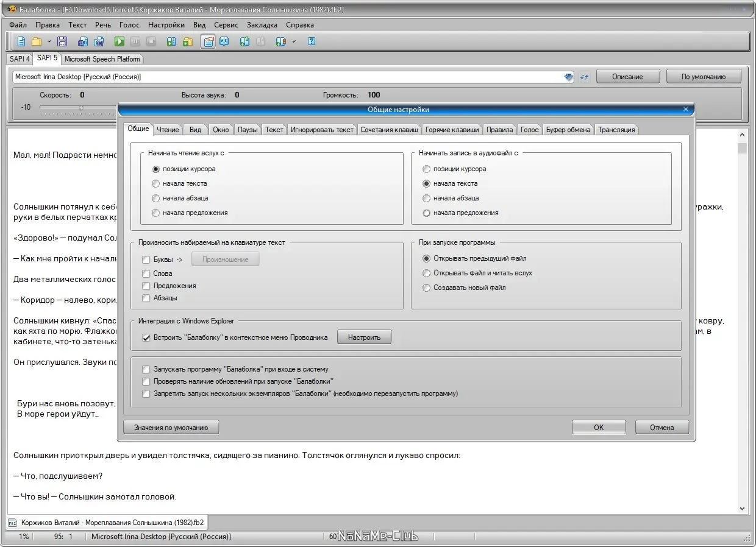
Task: Open Help with the question mark icon
Action: point(312,41)
